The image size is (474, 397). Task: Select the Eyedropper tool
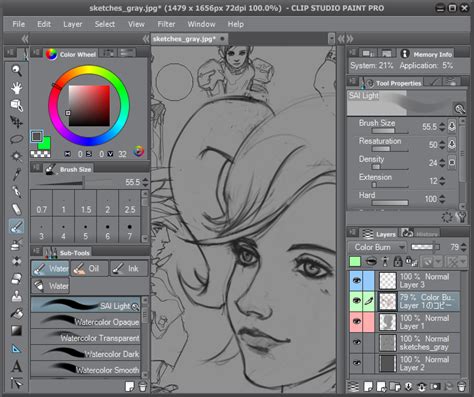click(x=16, y=174)
